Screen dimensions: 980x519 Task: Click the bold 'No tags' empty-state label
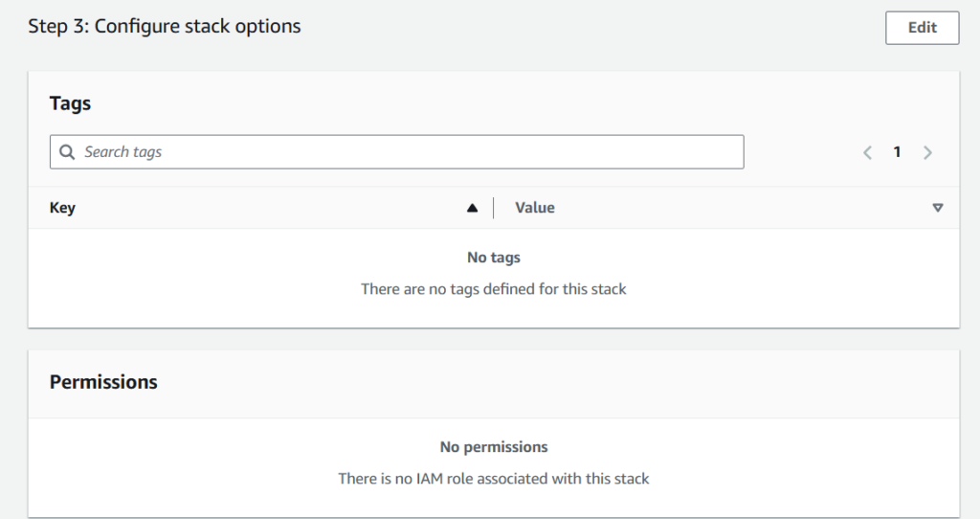494,258
